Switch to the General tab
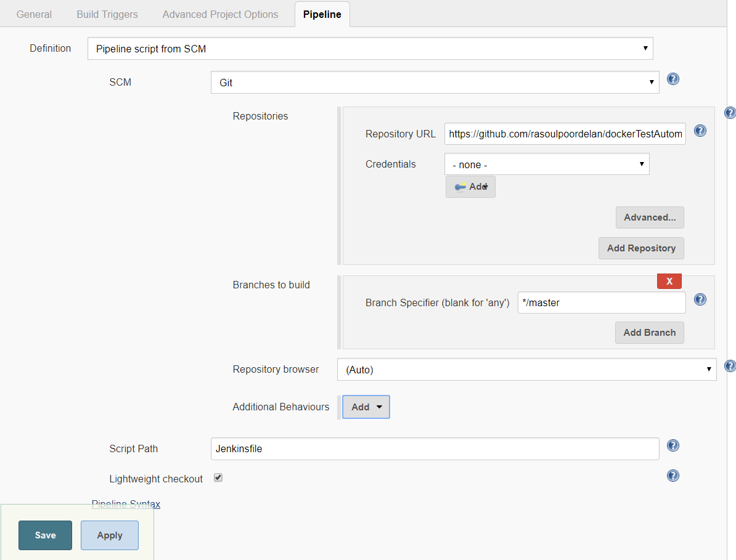The image size is (736, 560). tap(34, 14)
